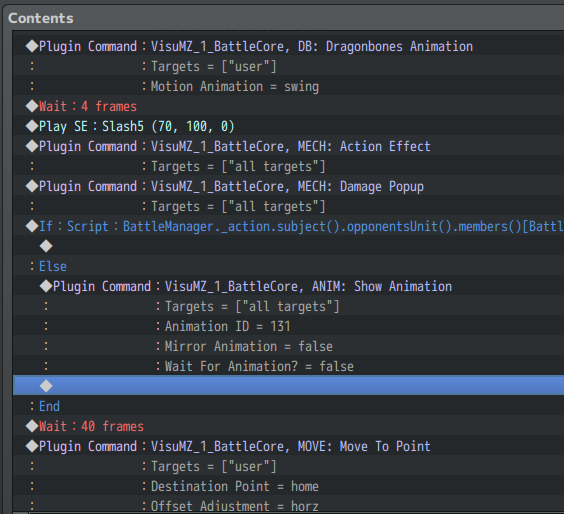The width and height of the screenshot is (564, 514).
Task: Click diamond icon of MECH Action Effect command
Action: point(32,146)
